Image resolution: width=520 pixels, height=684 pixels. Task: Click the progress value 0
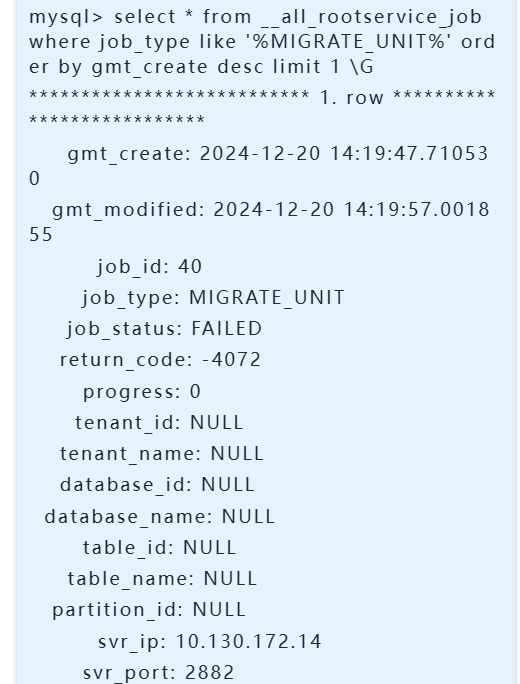pyautogui.click(x=195, y=392)
